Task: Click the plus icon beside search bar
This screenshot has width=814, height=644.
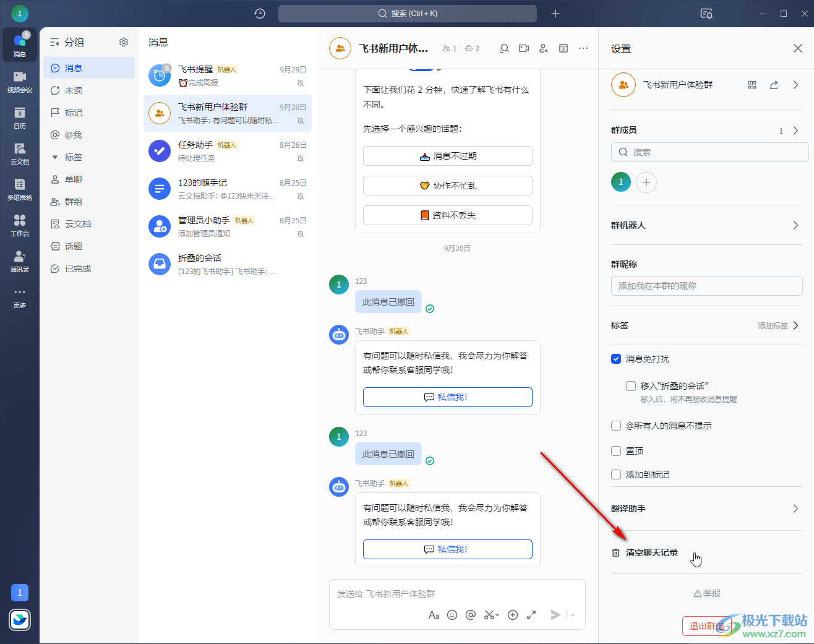Action: 555,14
